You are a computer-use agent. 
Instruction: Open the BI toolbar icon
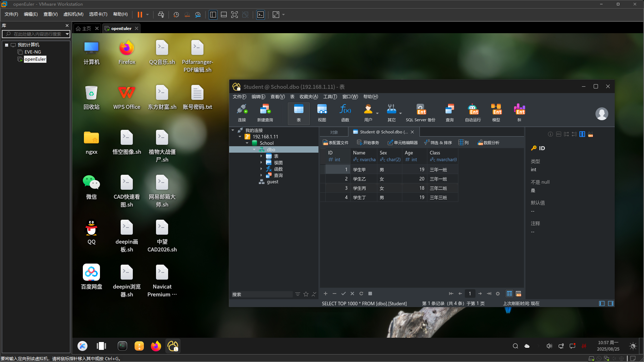point(519,113)
